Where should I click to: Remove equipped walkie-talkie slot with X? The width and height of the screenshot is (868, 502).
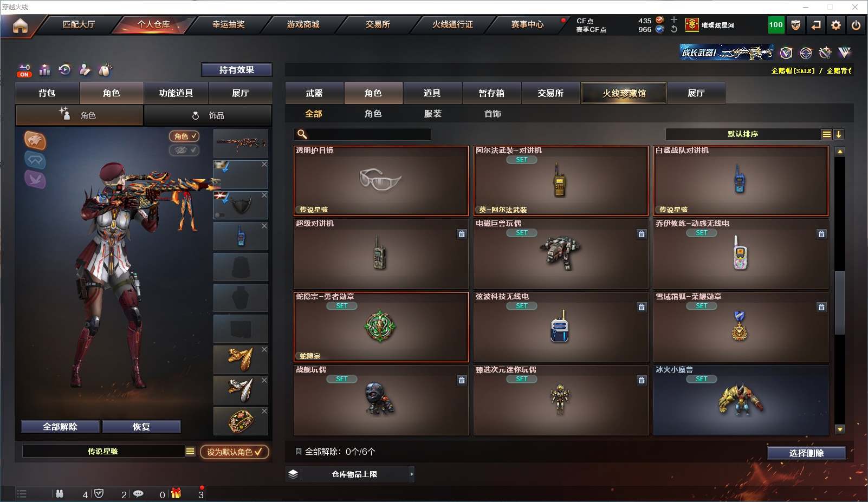pos(264,226)
